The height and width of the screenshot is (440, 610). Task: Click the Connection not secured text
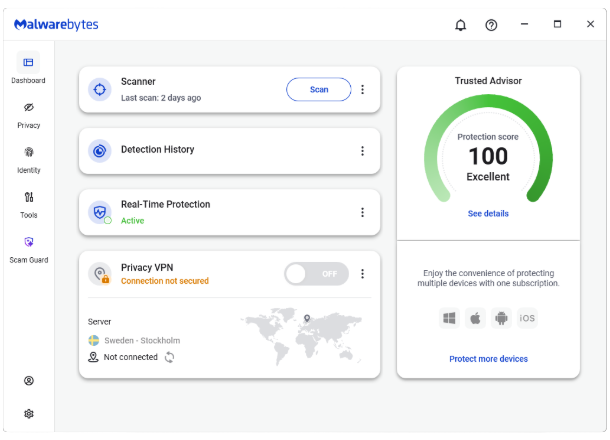165,281
